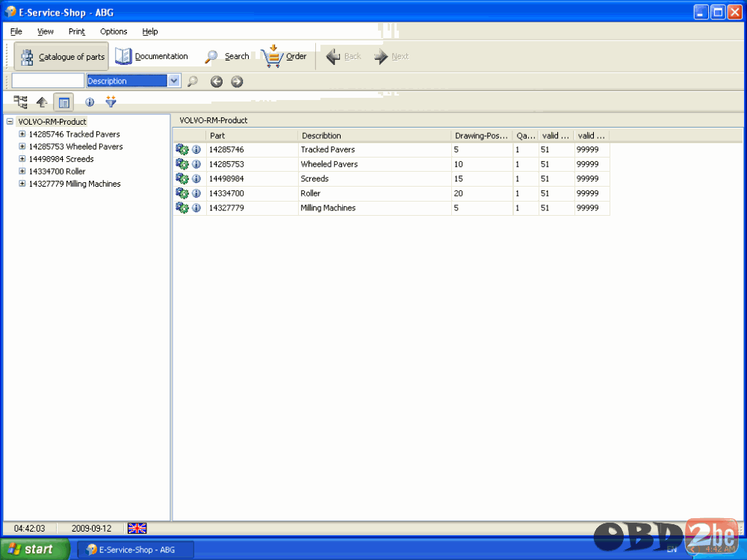Expand the 14334700 Roller node
This screenshot has height=560, width=747.
[x=22, y=171]
